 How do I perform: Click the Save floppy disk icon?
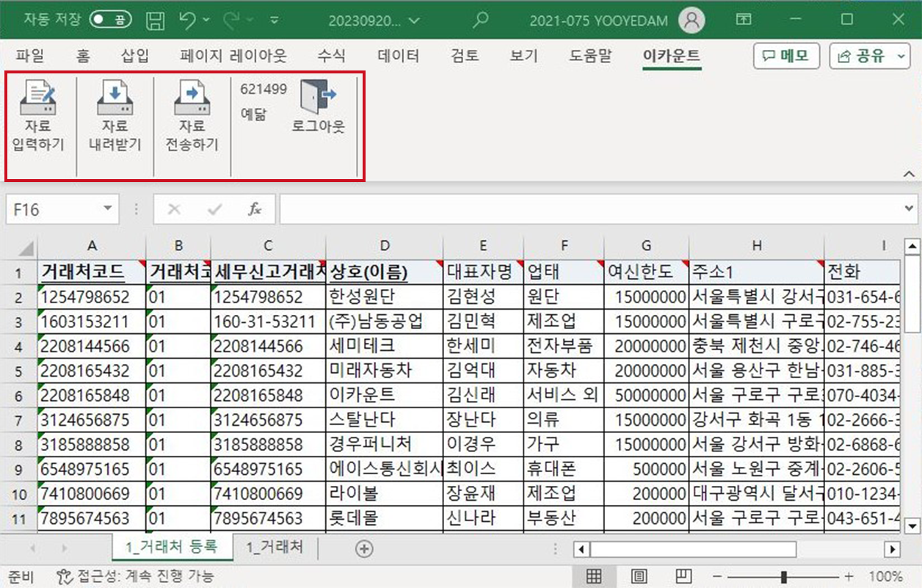(155, 21)
